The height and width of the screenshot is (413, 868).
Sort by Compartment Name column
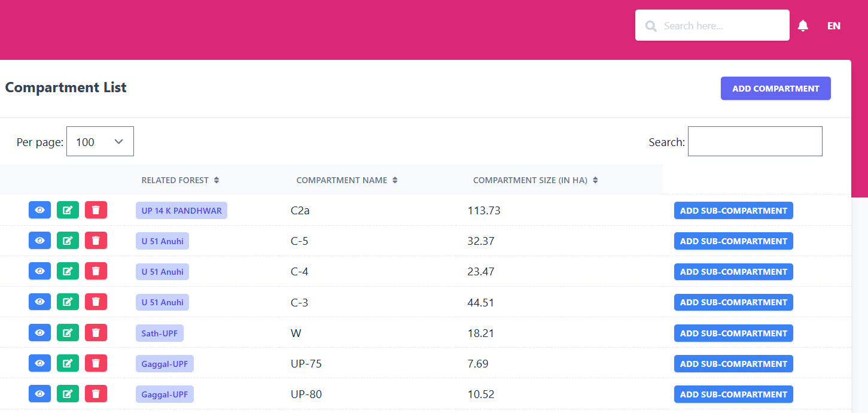[x=347, y=180]
